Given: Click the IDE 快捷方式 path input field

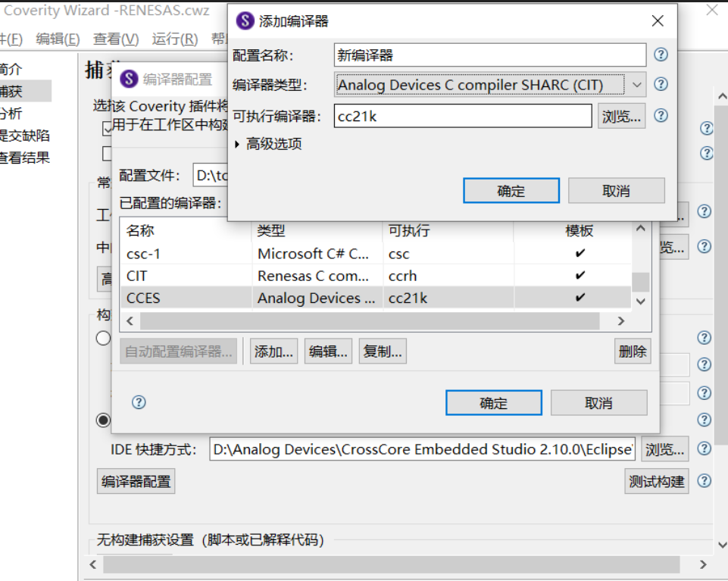Looking at the screenshot, I should pos(422,449).
